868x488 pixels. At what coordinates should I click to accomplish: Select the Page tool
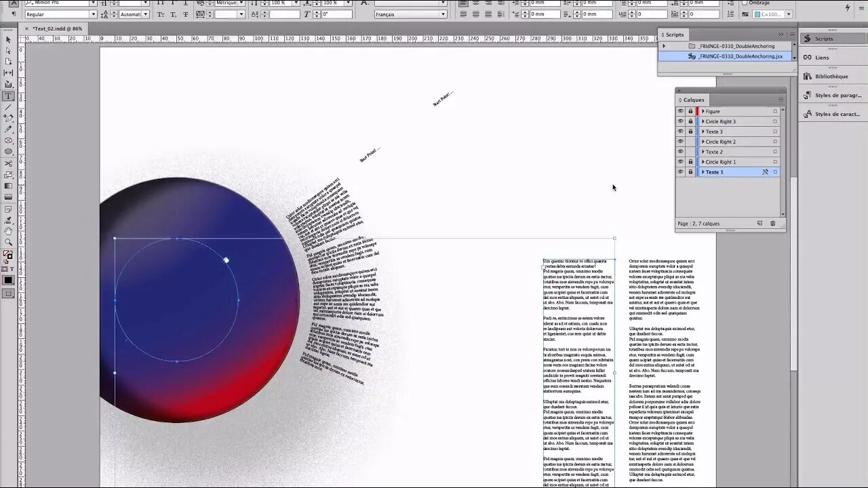click(8, 62)
